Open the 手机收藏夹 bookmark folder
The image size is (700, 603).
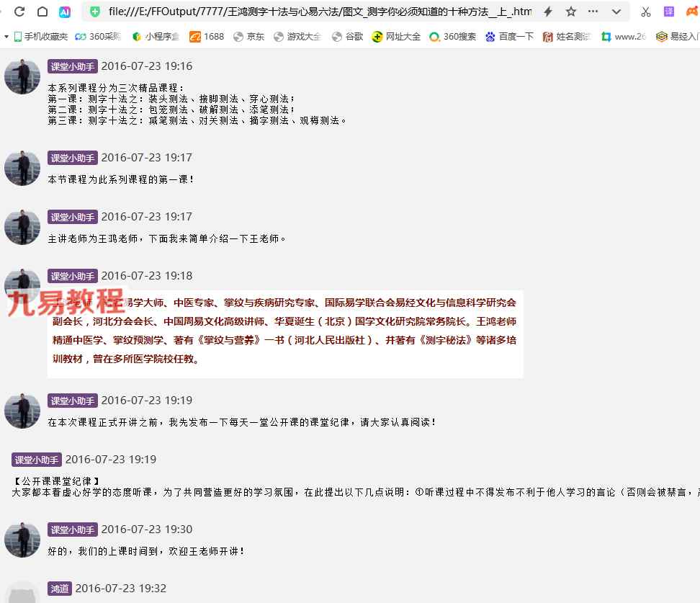[40, 37]
